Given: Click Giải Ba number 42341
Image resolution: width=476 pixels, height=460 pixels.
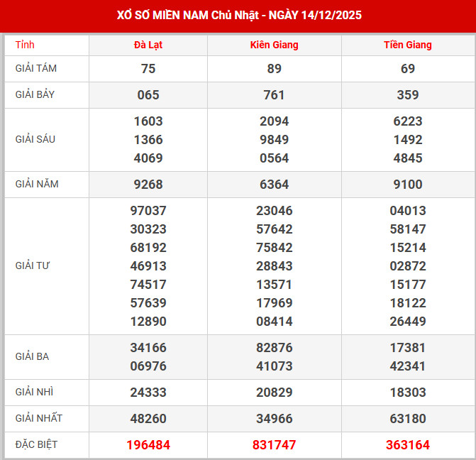Looking at the screenshot, I should [408, 366].
